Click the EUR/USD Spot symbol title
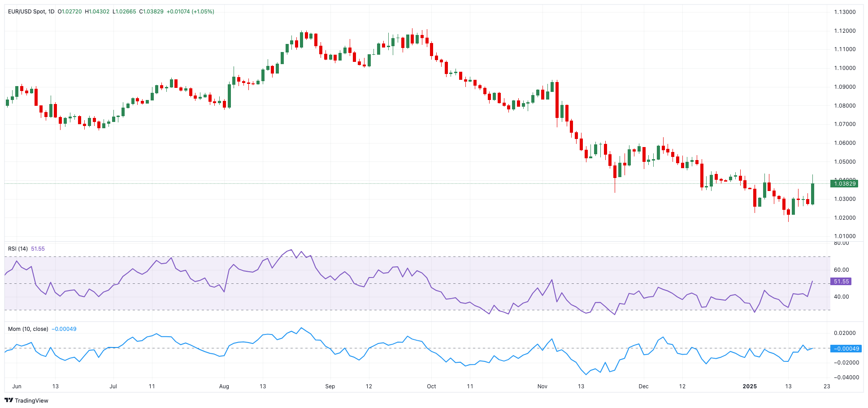This screenshot has width=868, height=408. coord(27,12)
